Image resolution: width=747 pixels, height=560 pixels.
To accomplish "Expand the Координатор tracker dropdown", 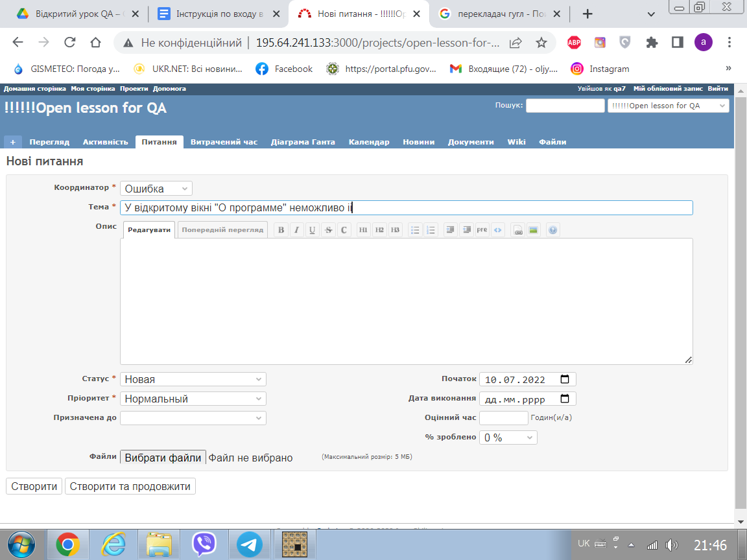I will (x=156, y=189).
